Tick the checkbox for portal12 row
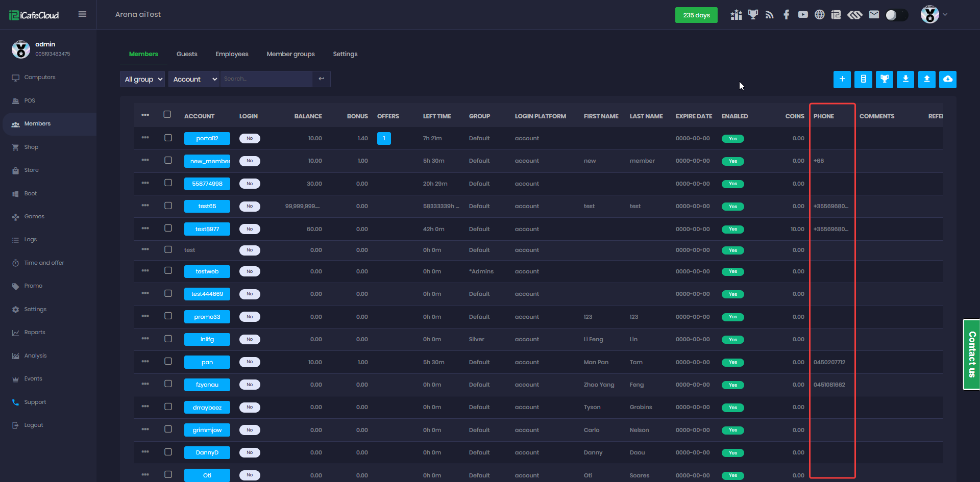This screenshot has width=980, height=482. [x=168, y=138]
